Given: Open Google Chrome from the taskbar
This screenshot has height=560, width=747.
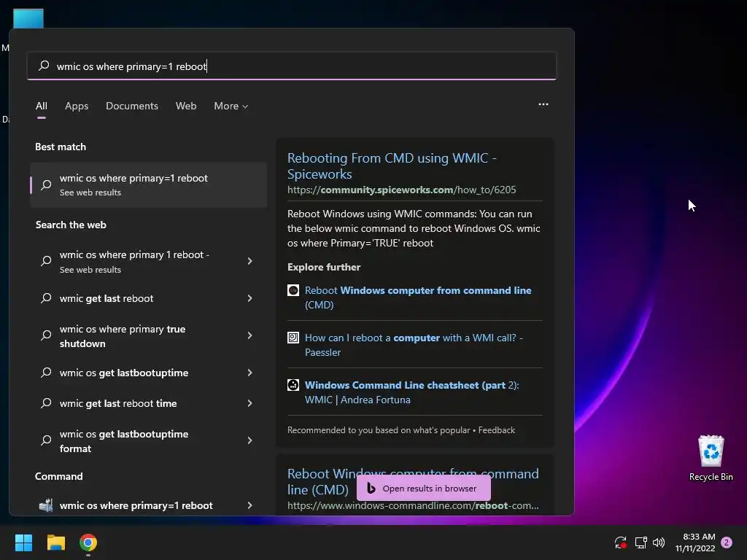Looking at the screenshot, I should [88, 542].
